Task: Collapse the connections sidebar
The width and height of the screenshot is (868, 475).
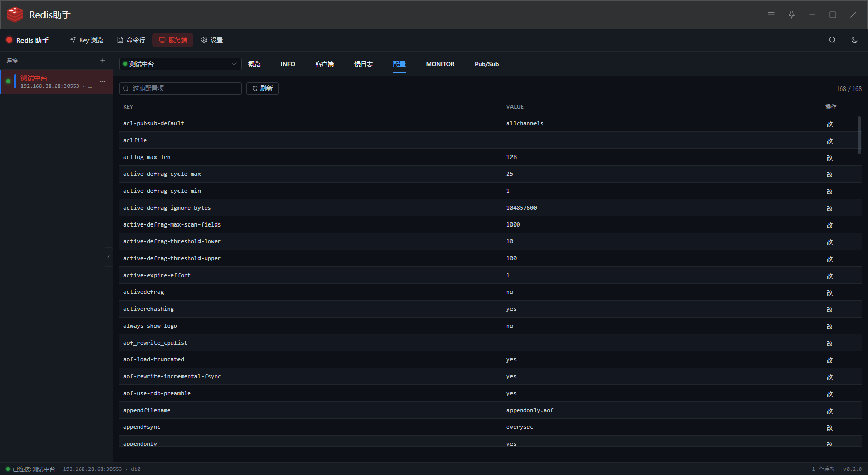Action: pos(108,257)
